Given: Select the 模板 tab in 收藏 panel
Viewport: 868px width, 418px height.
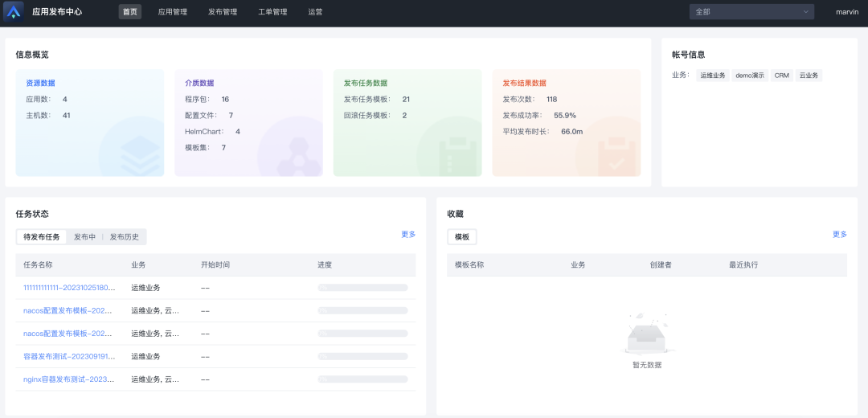Looking at the screenshot, I should coord(462,237).
